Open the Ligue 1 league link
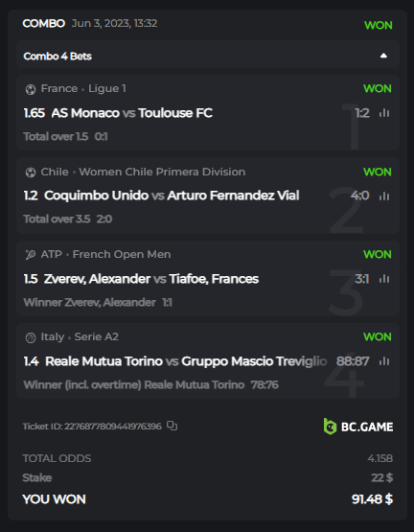This screenshot has width=414, height=532. pyautogui.click(x=107, y=88)
